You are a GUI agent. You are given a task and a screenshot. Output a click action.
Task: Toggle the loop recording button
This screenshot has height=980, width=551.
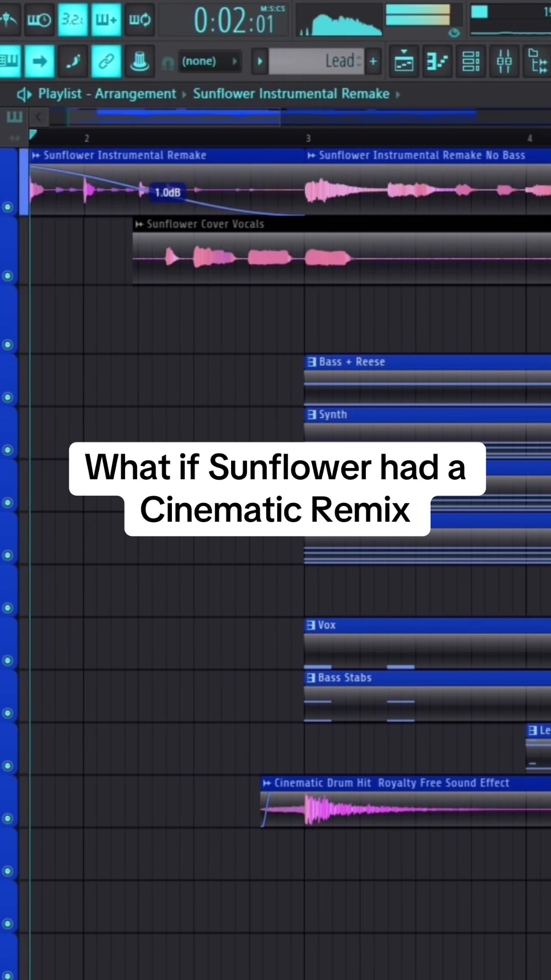coord(139,19)
